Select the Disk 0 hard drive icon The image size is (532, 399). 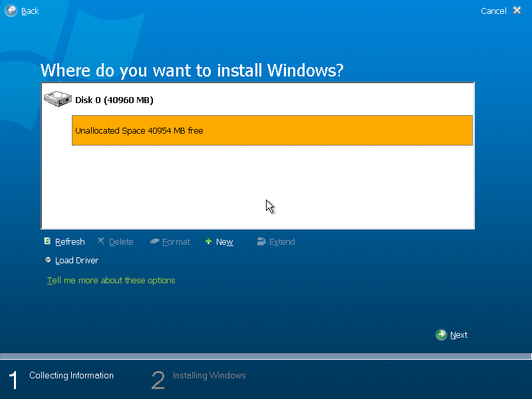58,98
